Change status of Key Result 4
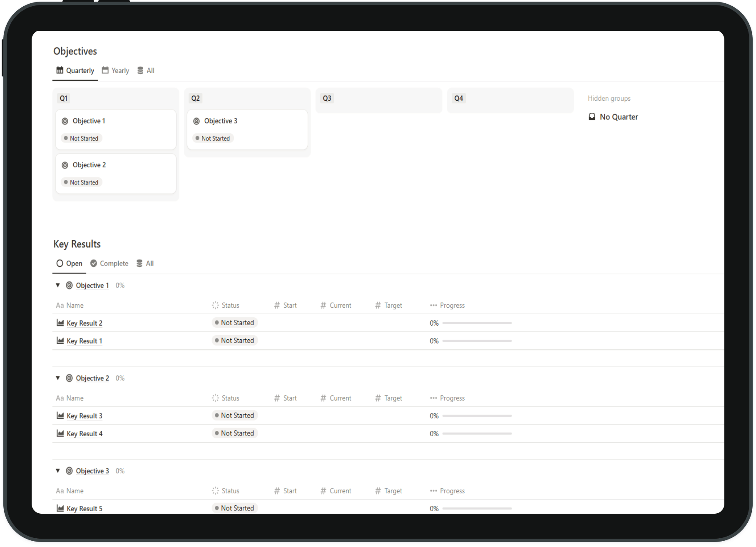The width and height of the screenshot is (756, 547). (x=235, y=433)
